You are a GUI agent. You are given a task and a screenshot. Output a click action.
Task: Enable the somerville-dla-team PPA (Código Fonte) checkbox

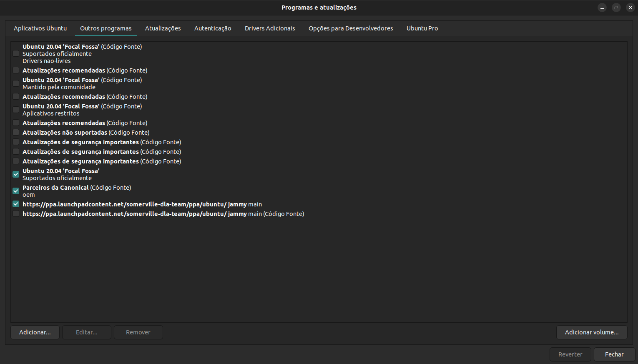[x=16, y=214]
